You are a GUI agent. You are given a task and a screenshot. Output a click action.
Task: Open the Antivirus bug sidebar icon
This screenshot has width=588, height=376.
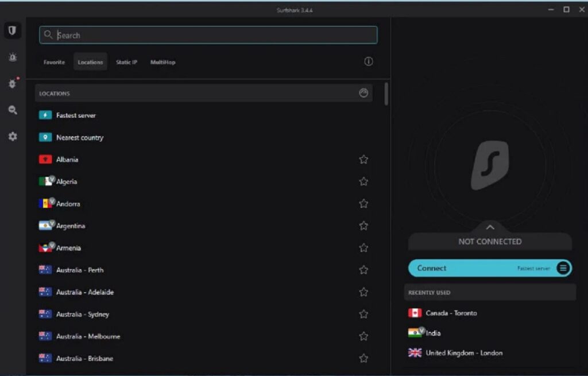[13, 83]
